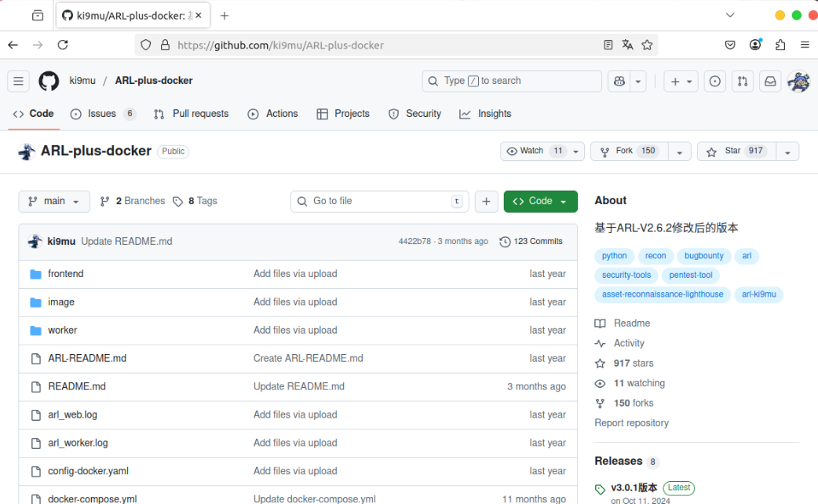Viewport: 818px width, 504px height.
Task: Bookmark this page with star icon
Action: coord(647,45)
